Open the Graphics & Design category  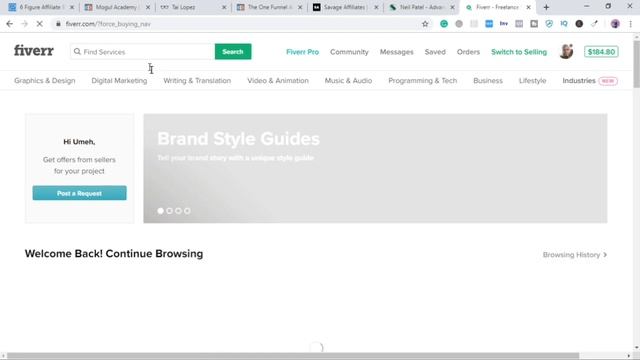click(44, 81)
